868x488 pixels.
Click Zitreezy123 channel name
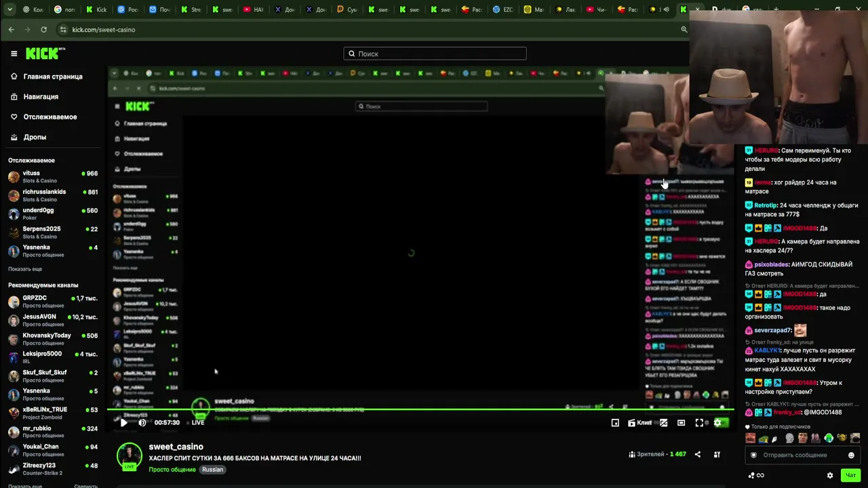(x=39, y=466)
